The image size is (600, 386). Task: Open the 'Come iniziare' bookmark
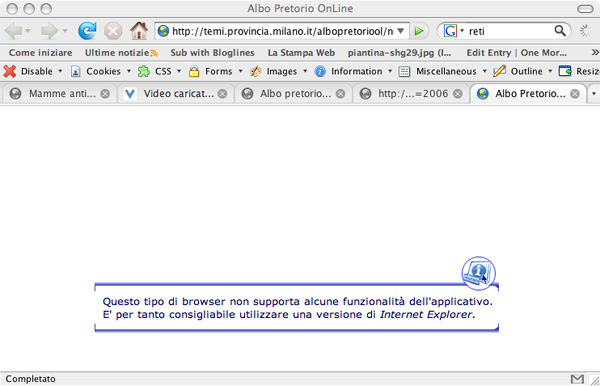[41, 53]
